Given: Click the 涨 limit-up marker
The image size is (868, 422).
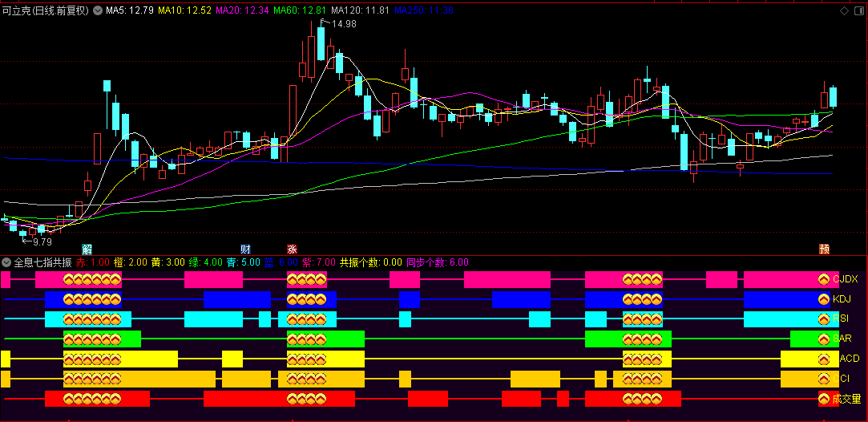Looking at the screenshot, I should click(x=292, y=249).
